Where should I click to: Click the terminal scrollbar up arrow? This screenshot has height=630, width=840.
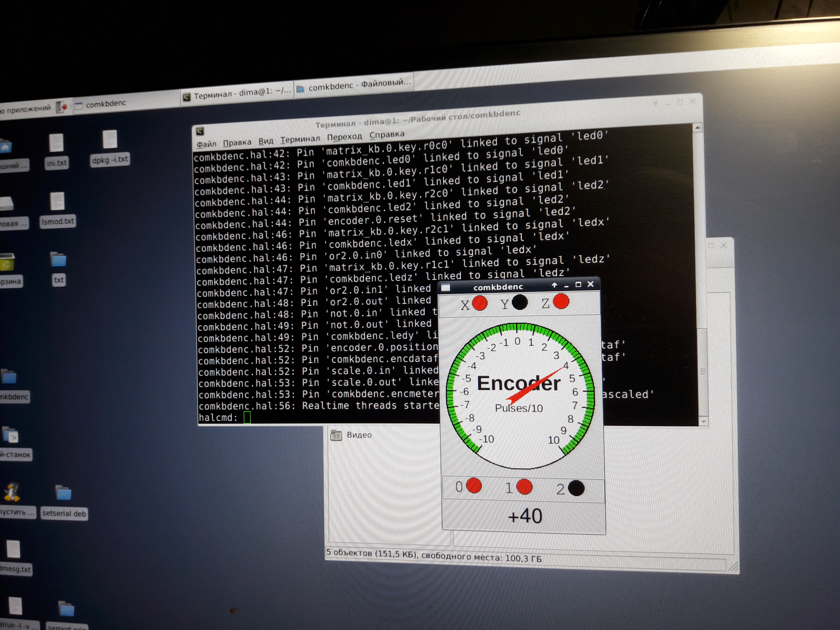click(x=697, y=128)
